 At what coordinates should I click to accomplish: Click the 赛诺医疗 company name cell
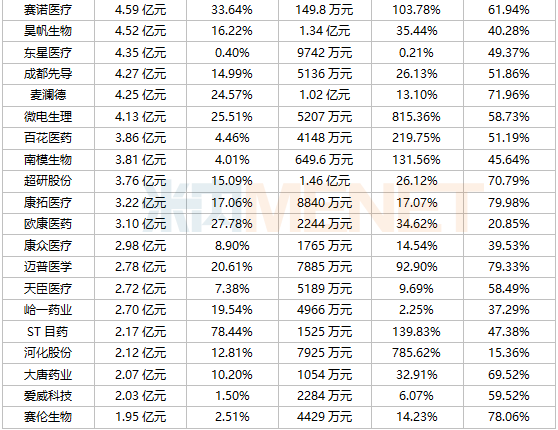coord(48,10)
